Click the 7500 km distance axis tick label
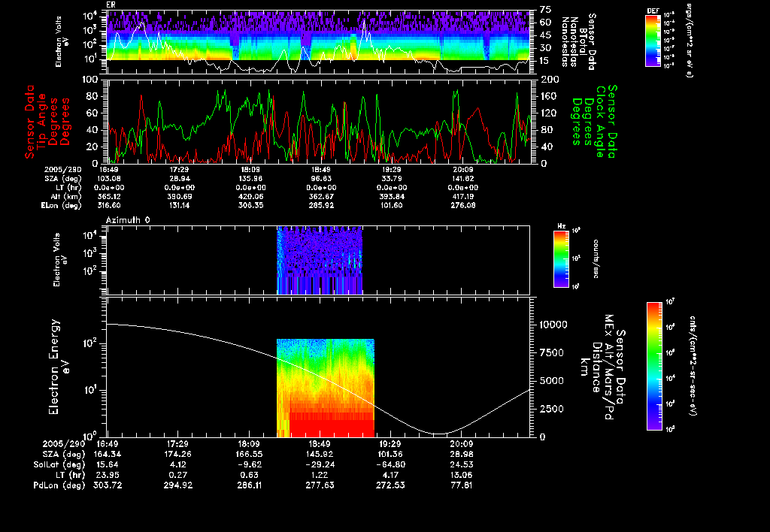The width and height of the screenshot is (770, 532). pyautogui.click(x=552, y=353)
